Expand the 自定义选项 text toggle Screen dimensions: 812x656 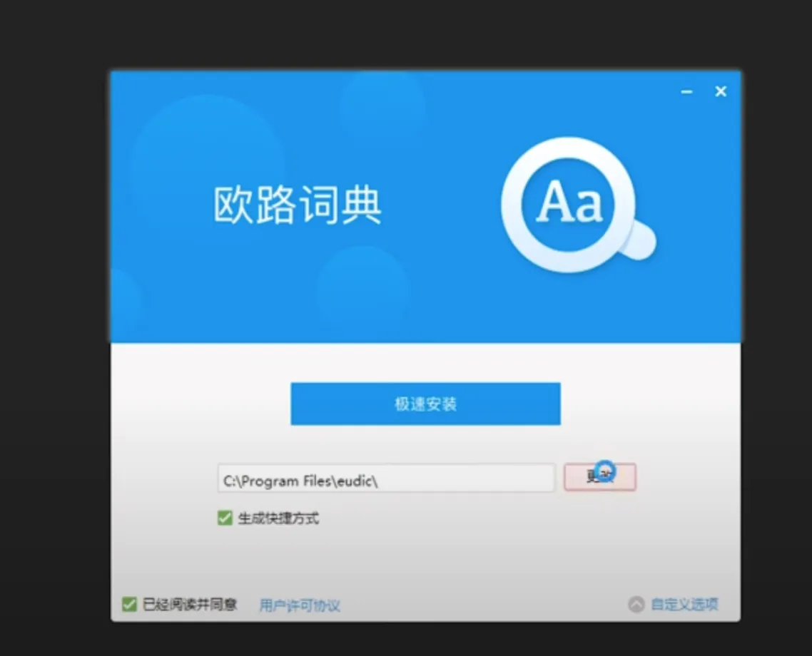click(684, 605)
